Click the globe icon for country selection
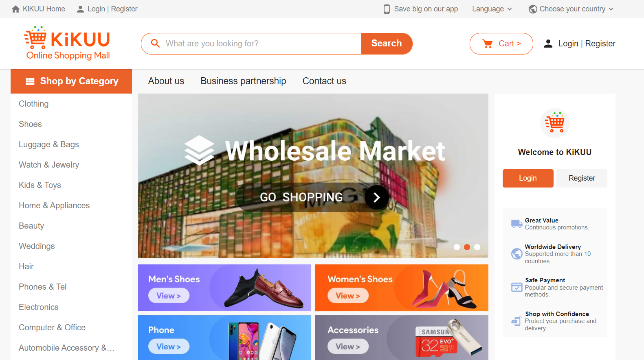This screenshot has width=644, height=360. (533, 9)
